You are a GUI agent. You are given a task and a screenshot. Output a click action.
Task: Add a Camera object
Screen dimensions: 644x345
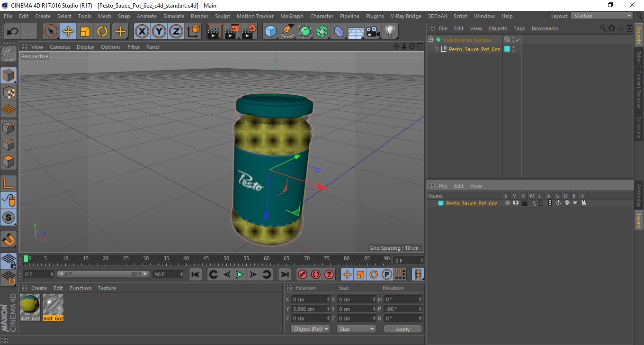[373, 32]
